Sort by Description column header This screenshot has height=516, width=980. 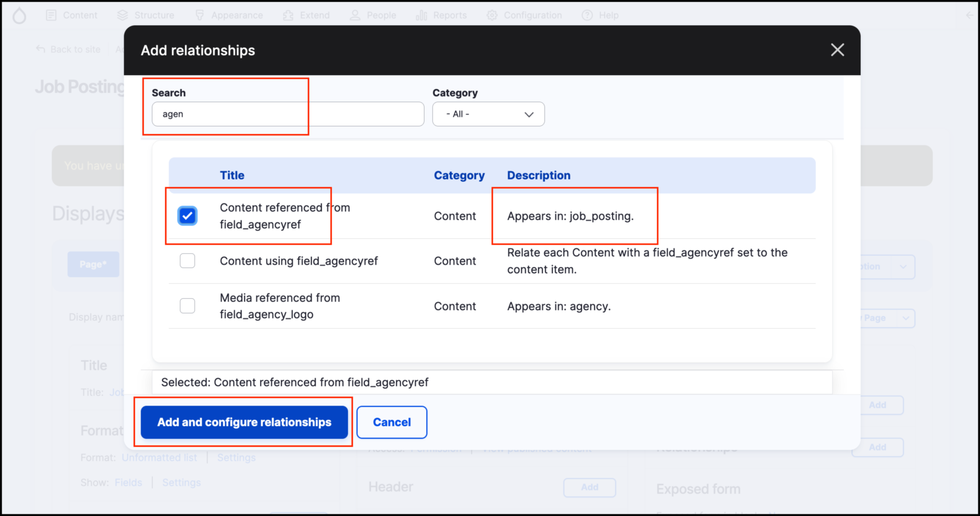(538, 175)
